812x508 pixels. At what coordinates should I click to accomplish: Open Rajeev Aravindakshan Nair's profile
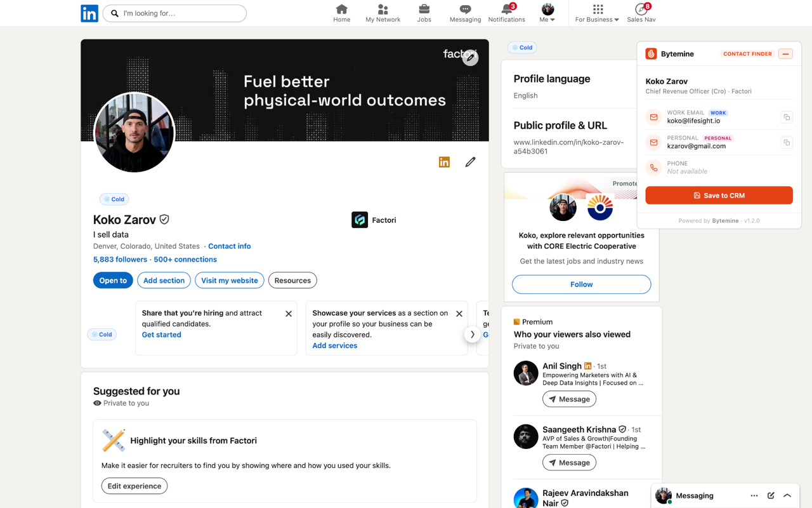coord(586,498)
